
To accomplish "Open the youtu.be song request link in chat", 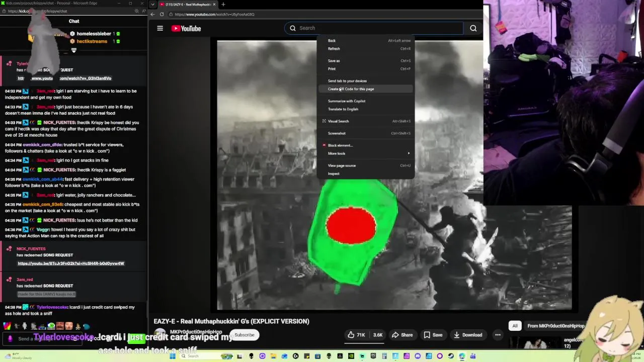I will (71, 263).
